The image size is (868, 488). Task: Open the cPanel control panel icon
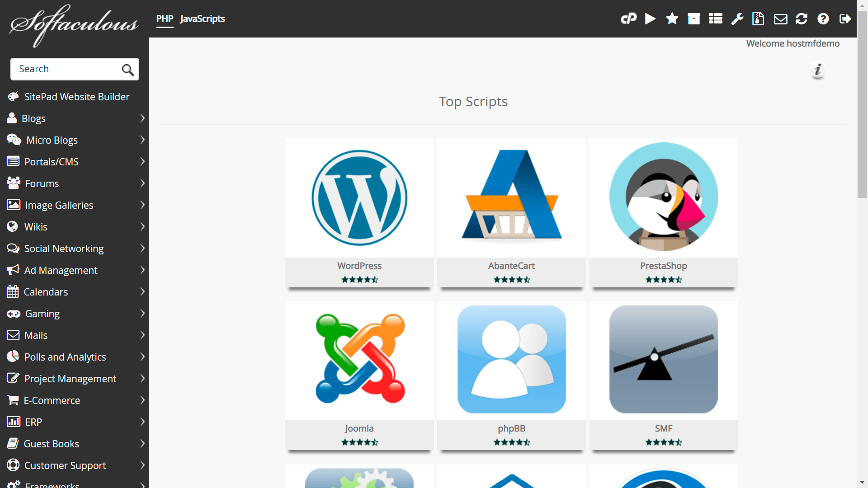(x=628, y=19)
